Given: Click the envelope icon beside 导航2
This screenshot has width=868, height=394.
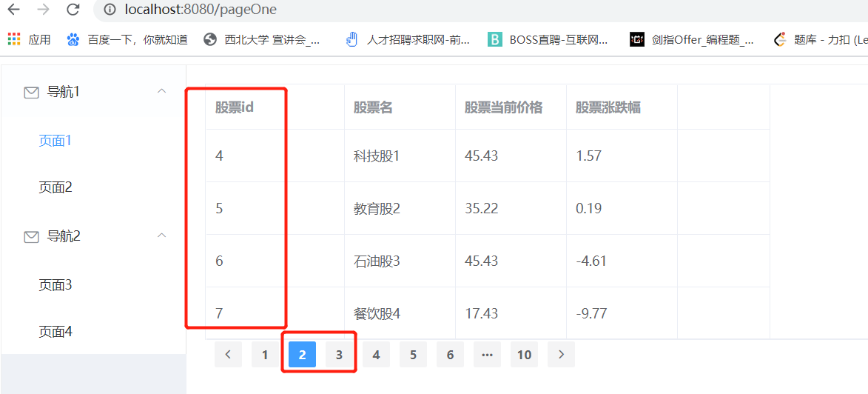Looking at the screenshot, I should tap(32, 236).
